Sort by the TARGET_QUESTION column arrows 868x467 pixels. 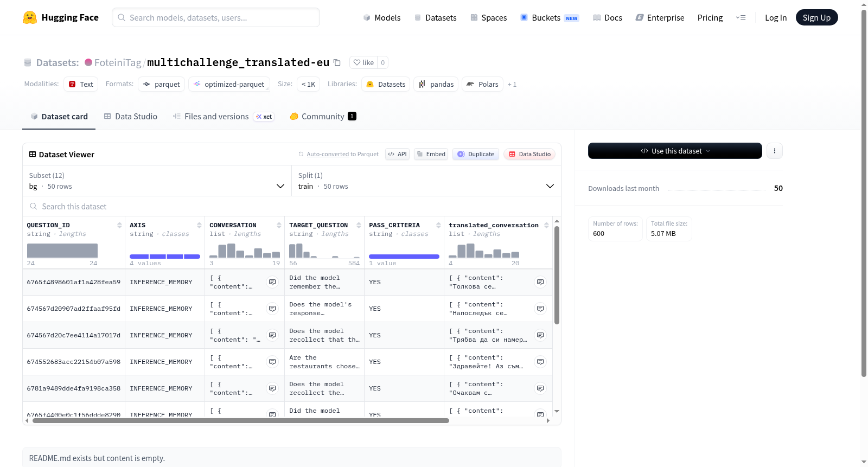359,225
